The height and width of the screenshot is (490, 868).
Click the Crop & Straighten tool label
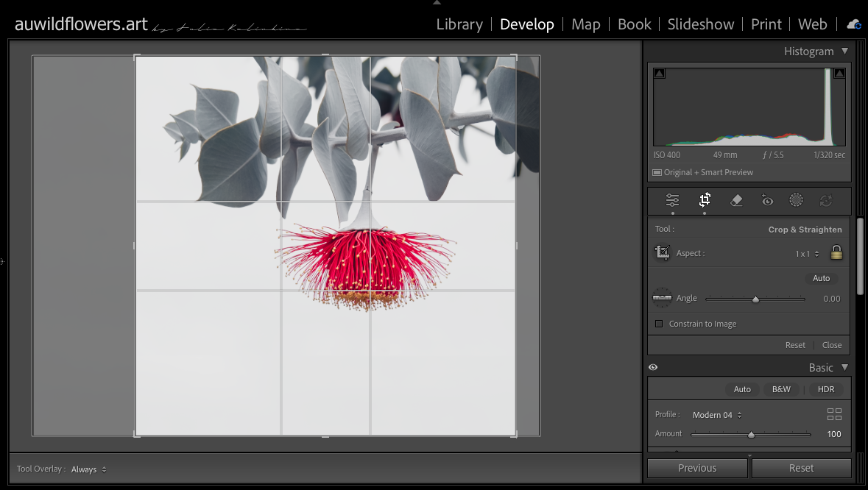click(x=805, y=230)
